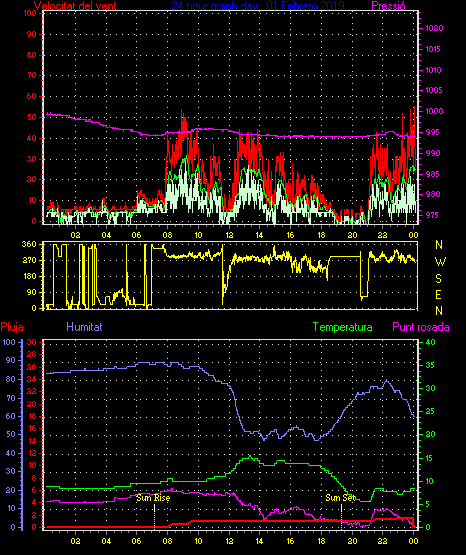
Task: Click the green 25 temperature axis value
Action: click(x=430, y=412)
